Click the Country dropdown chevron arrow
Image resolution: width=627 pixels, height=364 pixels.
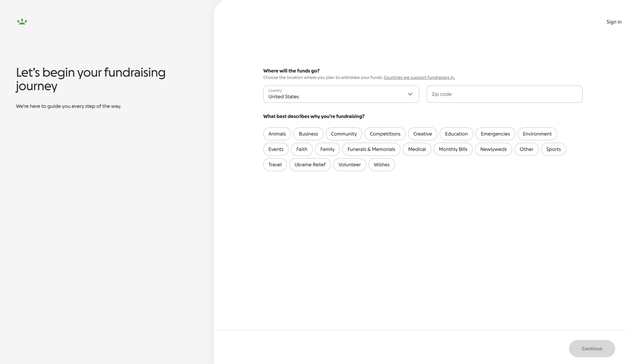coord(410,94)
